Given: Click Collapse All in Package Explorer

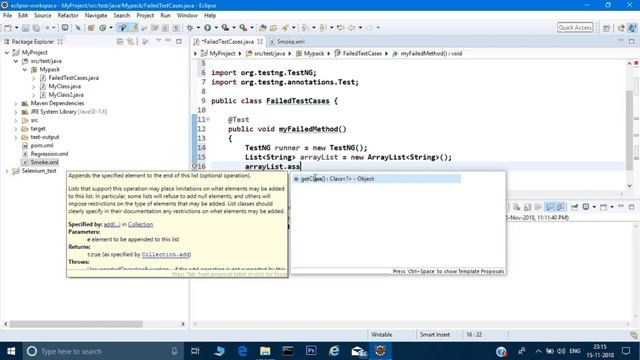Looking at the screenshot, I should (120, 42).
